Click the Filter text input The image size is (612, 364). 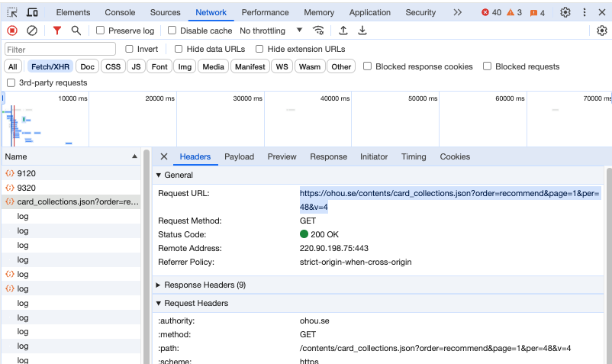[60, 49]
